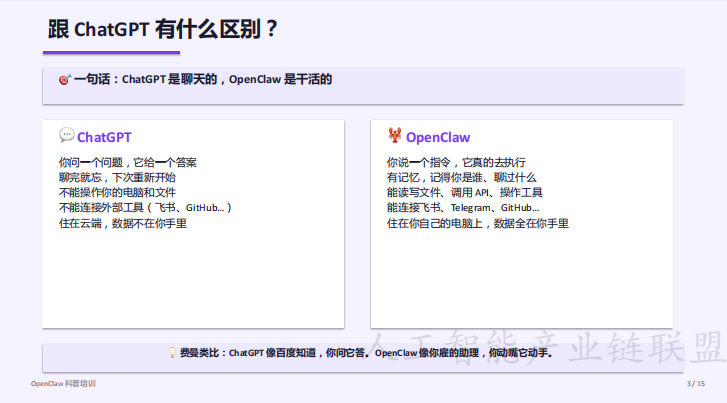Select the line 住在你自己的电脑上，数据全在你手里
The image size is (727, 403).
pyautogui.click(x=477, y=222)
